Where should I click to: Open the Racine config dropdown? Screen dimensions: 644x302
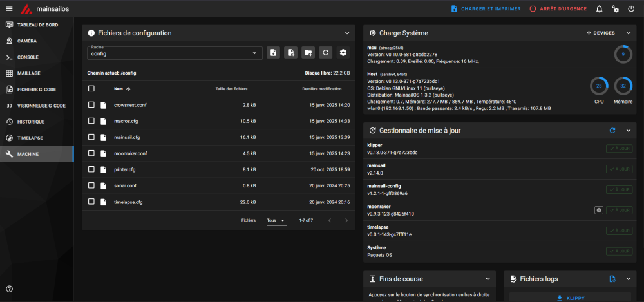coord(175,53)
